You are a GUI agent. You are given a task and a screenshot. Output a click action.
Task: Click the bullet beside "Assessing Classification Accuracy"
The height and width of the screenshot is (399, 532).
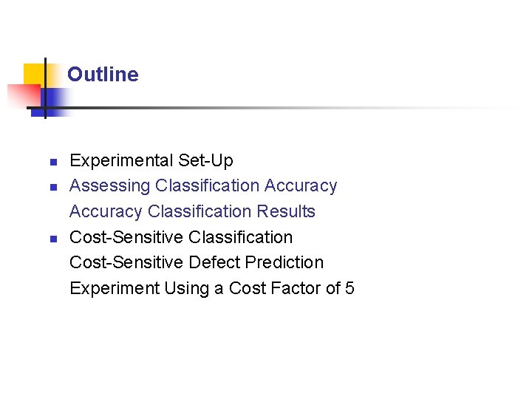(52, 186)
